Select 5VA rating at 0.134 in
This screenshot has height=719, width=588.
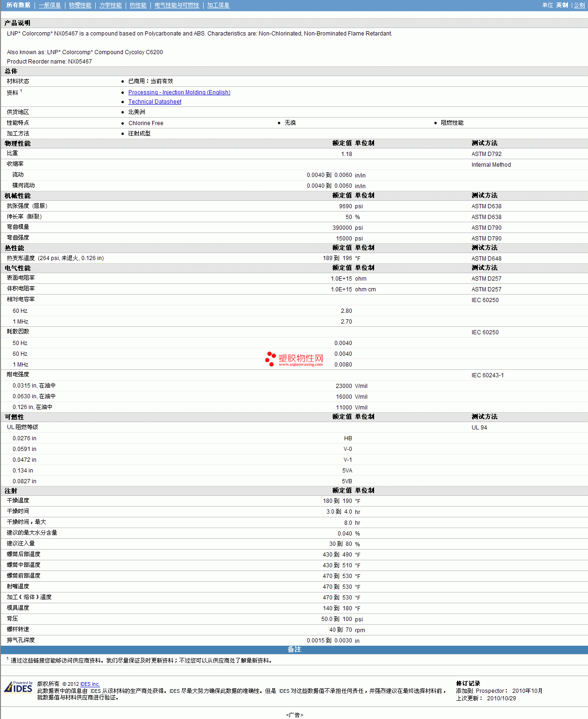(x=347, y=471)
